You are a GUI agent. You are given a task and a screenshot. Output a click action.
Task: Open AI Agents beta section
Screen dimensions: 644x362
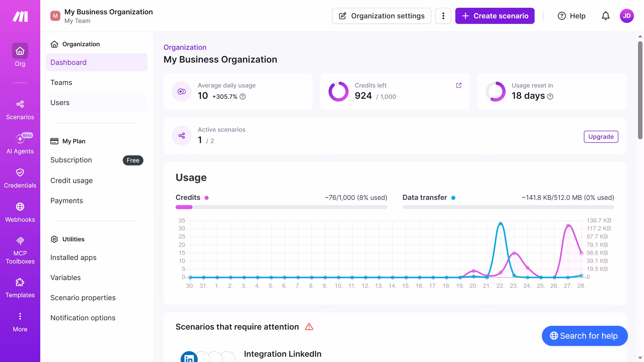pyautogui.click(x=20, y=144)
